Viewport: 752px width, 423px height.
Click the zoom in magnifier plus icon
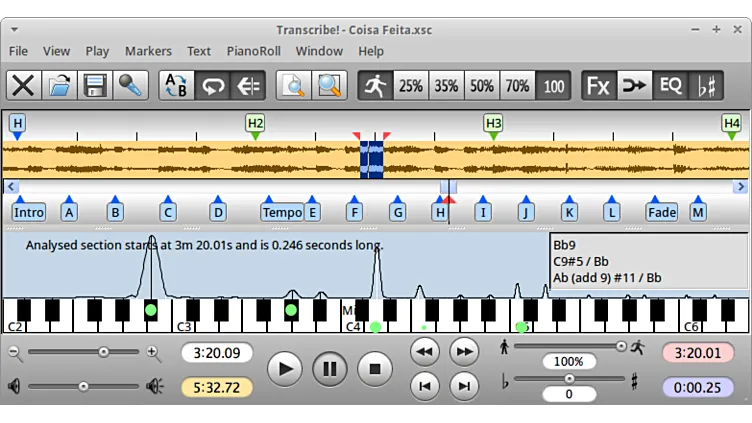[x=154, y=353]
